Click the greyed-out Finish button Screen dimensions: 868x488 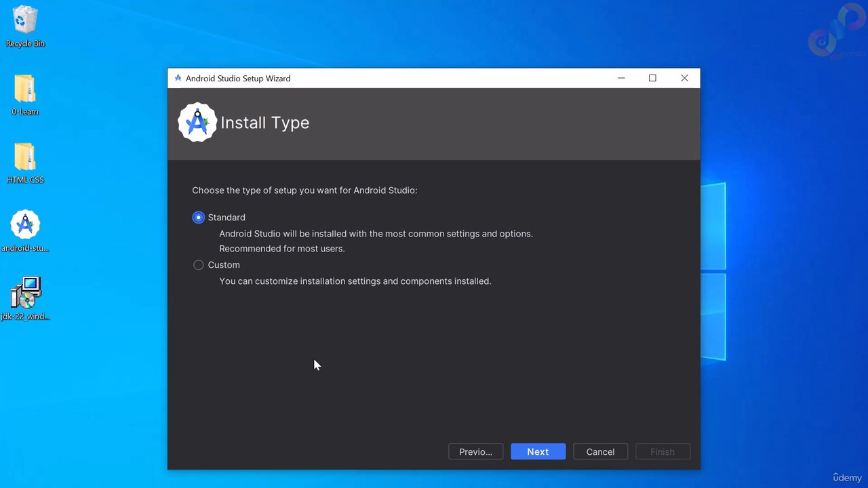click(x=663, y=452)
